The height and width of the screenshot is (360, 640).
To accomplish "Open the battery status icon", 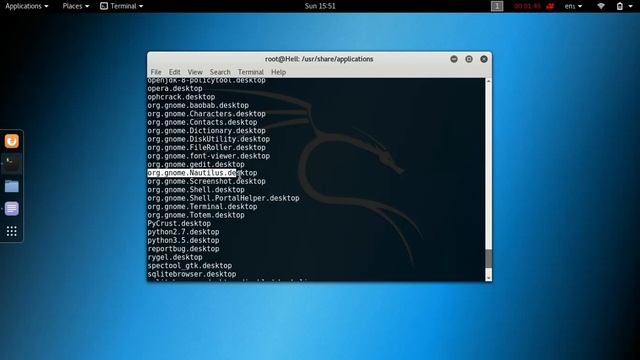I will click(x=620, y=6).
